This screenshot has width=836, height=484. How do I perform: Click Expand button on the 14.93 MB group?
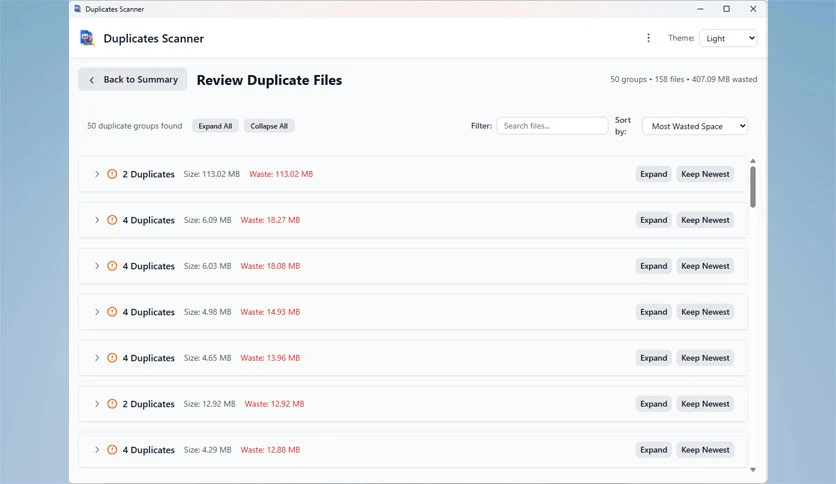[654, 312]
